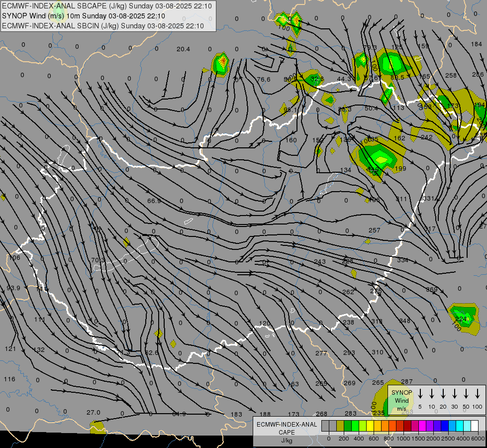Click the ECMWF-INDEX-ANAL CAPE legend label
The height and width of the screenshot is (448, 487).
click(287, 428)
